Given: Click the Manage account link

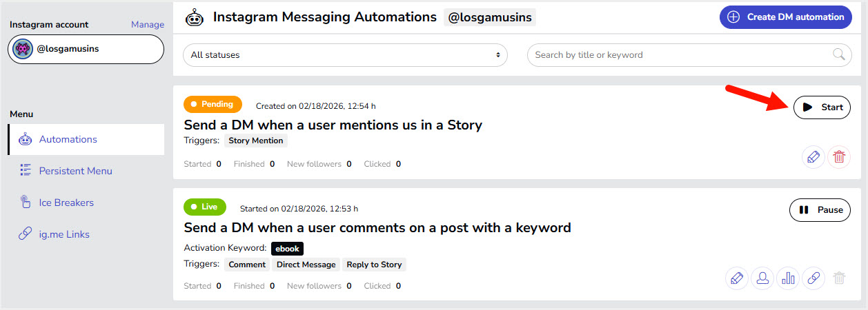Looking at the screenshot, I should (x=148, y=25).
